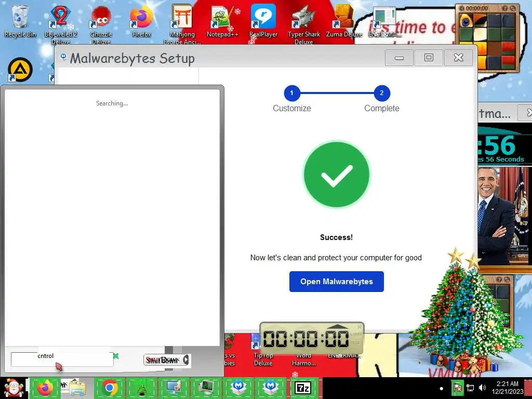Select step 2 Complete circle

pyautogui.click(x=382, y=93)
